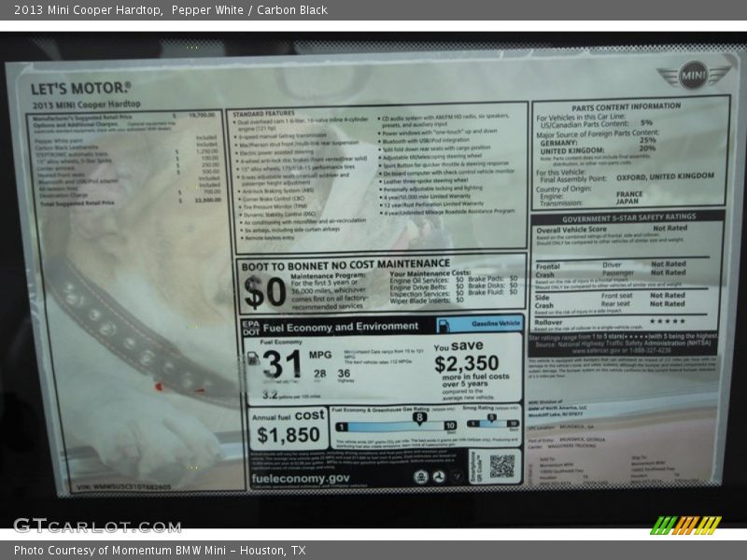Viewport: 747px width, 560px height.
Task: Click the 2013 Mini Cooper Hardtop title
Action: pos(88,10)
